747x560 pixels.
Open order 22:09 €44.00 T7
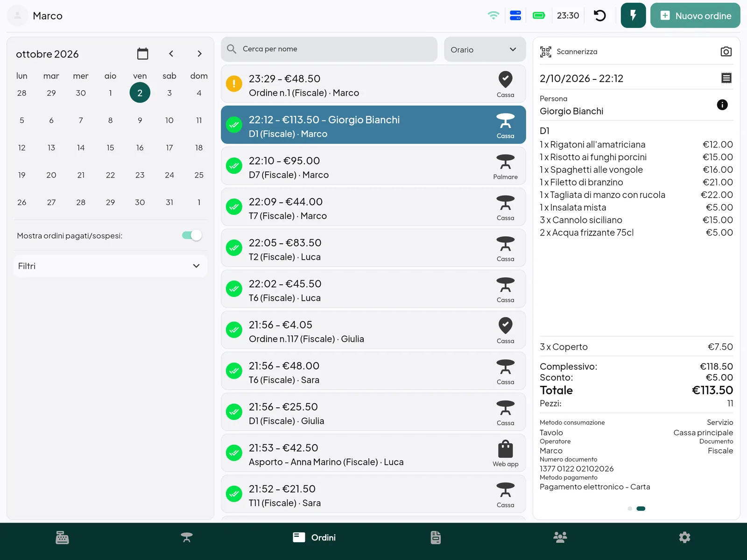click(x=373, y=207)
